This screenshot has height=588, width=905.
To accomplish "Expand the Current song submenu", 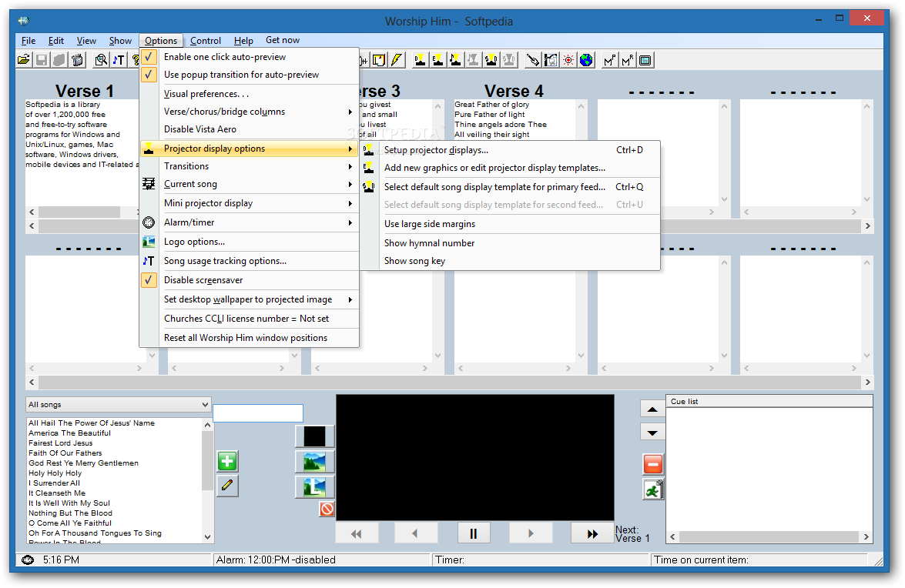I will click(x=249, y=184).
